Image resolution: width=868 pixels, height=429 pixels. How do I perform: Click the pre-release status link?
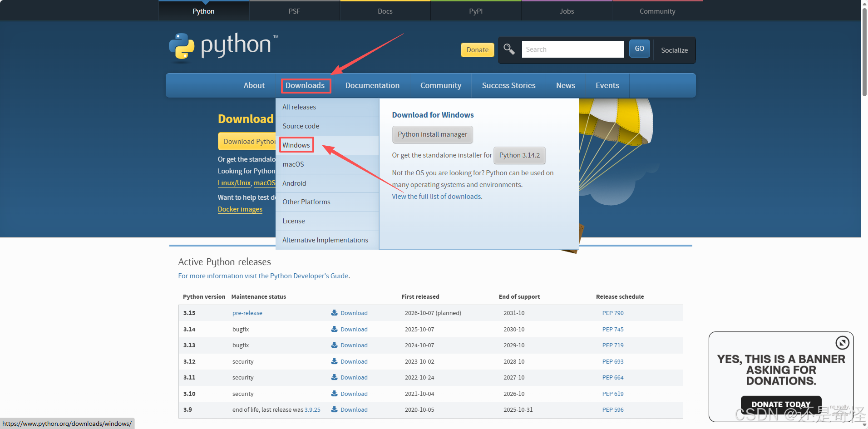(247, 313)
